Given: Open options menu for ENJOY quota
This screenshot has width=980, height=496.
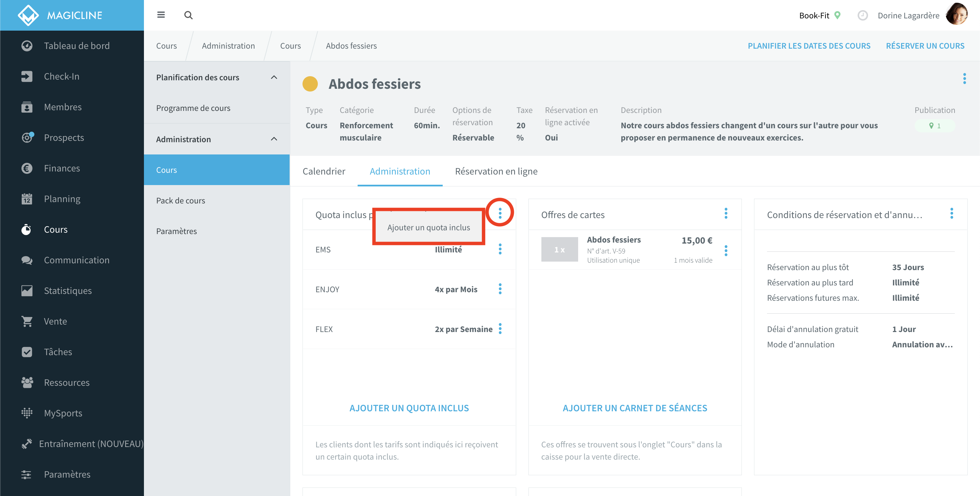Looking at the screenshot, I should click(x=500, y=289).
